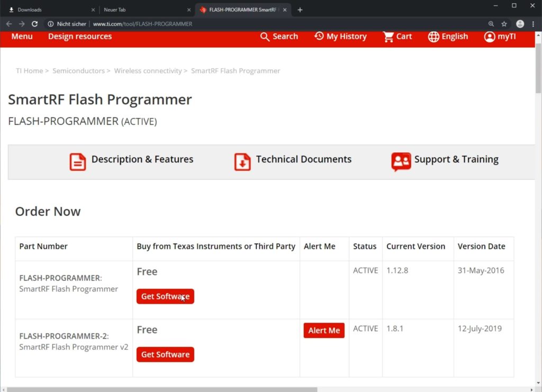Click the SmartRF Flash Programmer breadcrumb

click(236, 71)
